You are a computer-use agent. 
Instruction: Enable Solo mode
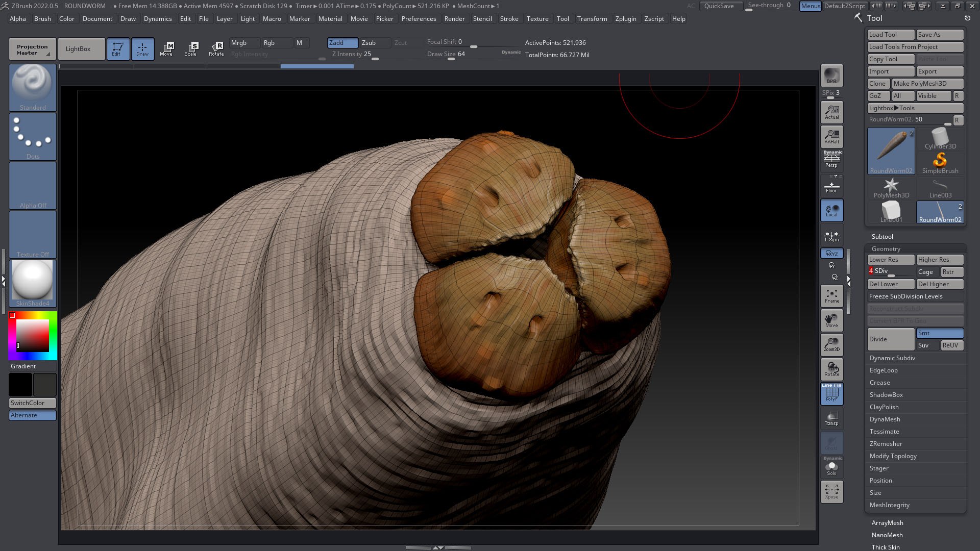coord(831,466)
